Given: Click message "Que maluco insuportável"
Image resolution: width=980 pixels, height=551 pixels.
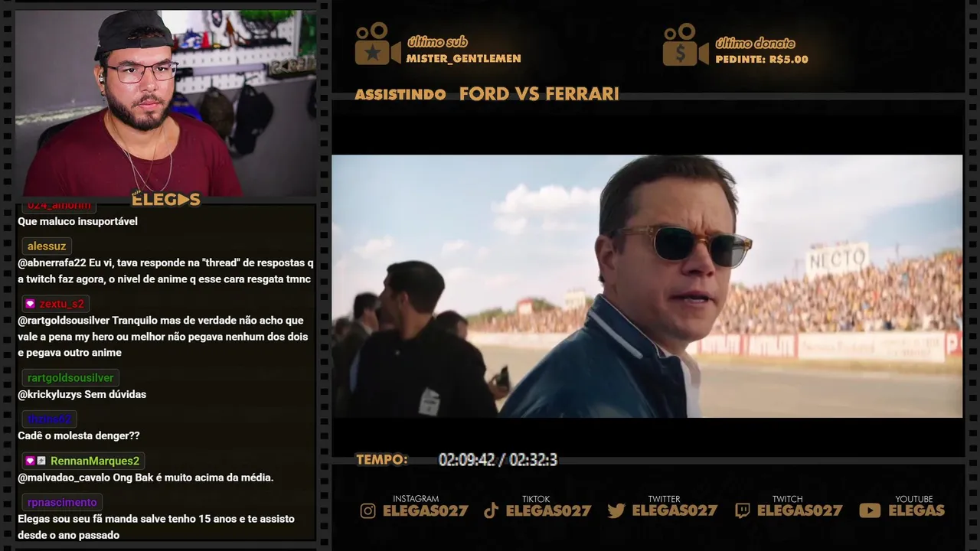Looking at the screenshot, I should click(x=77, y=222).
